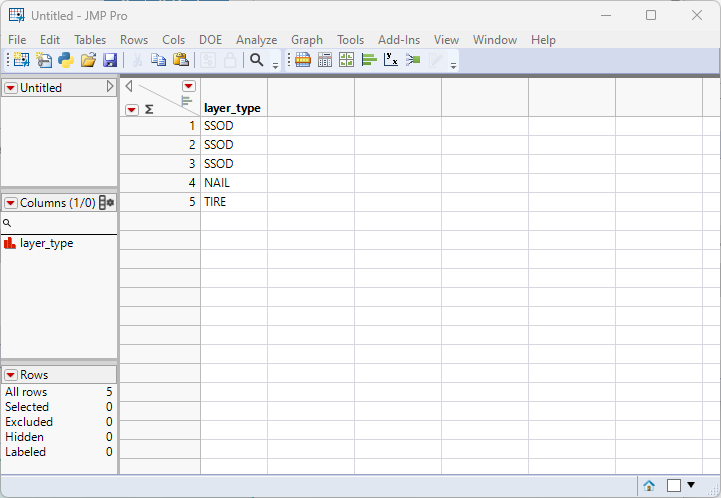Image resolution: width=721 pixels, height=498 pixels.
Task: Launch Fit Y by X icon
Action: click(x=391, y=60)
